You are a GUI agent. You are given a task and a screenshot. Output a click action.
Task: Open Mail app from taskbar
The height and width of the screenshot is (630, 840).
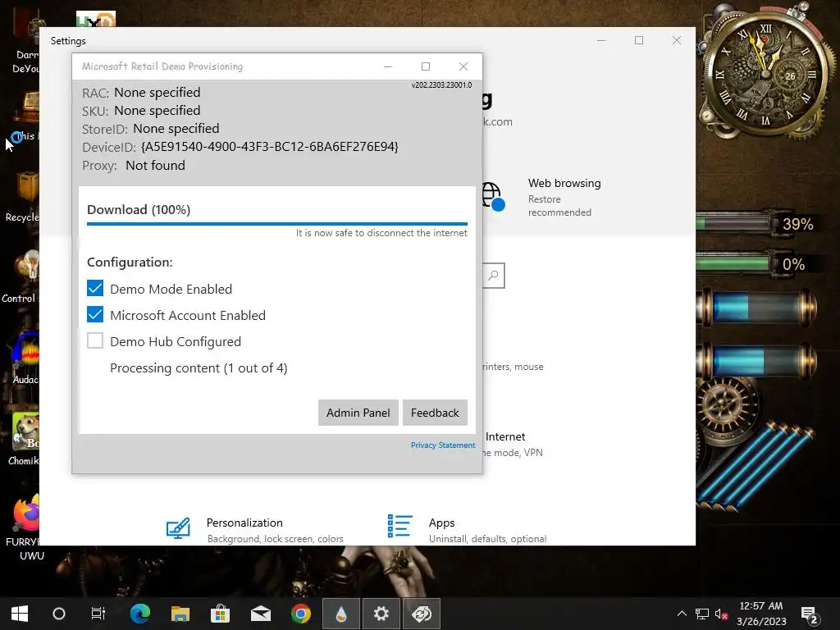(261, 614)
